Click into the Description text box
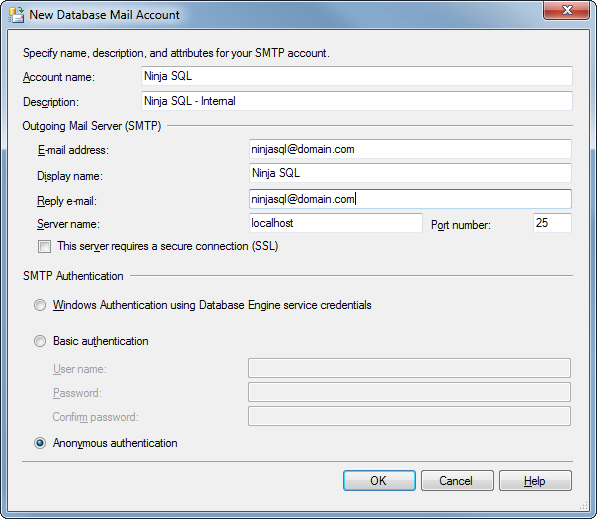Viewport: 597px width, 519px height. [x=357, y=101]
